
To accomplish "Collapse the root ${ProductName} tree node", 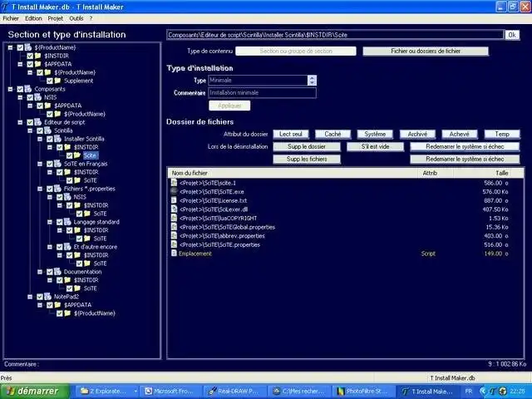I will click(10, 47).
